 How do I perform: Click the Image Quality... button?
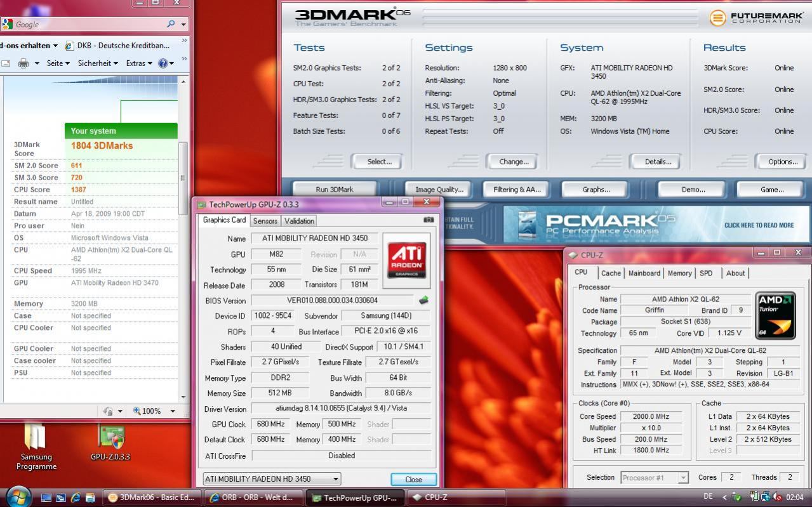(x=439, y=189)
